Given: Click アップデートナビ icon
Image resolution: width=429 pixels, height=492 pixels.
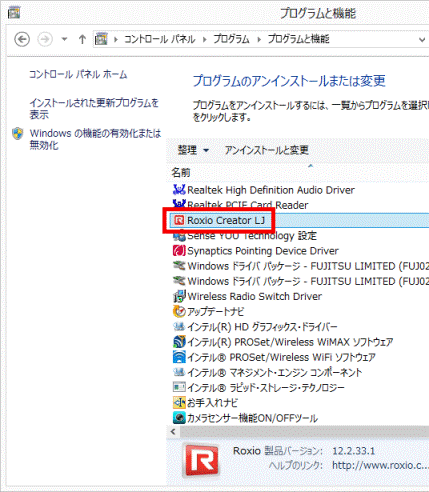Looking at the screenshot, I should tap(179, 311).
